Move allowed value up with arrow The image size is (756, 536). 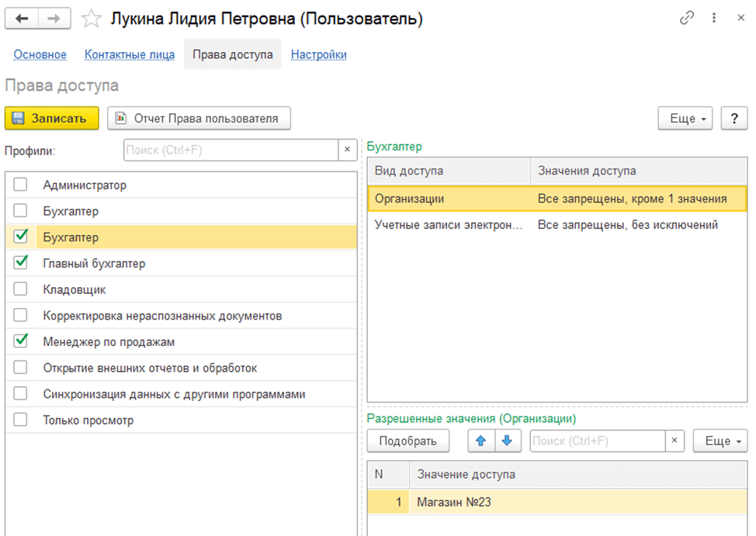click(480, 441)
